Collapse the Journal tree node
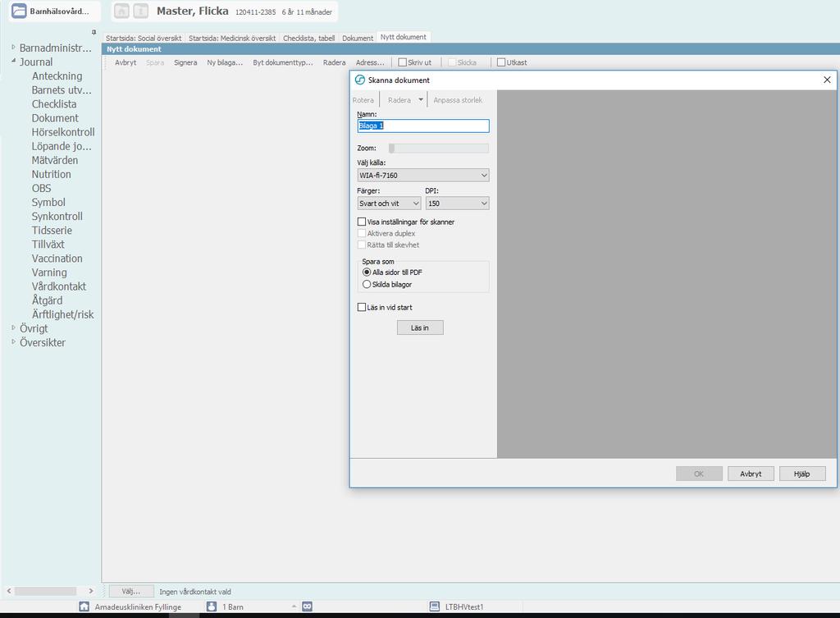 13,61
